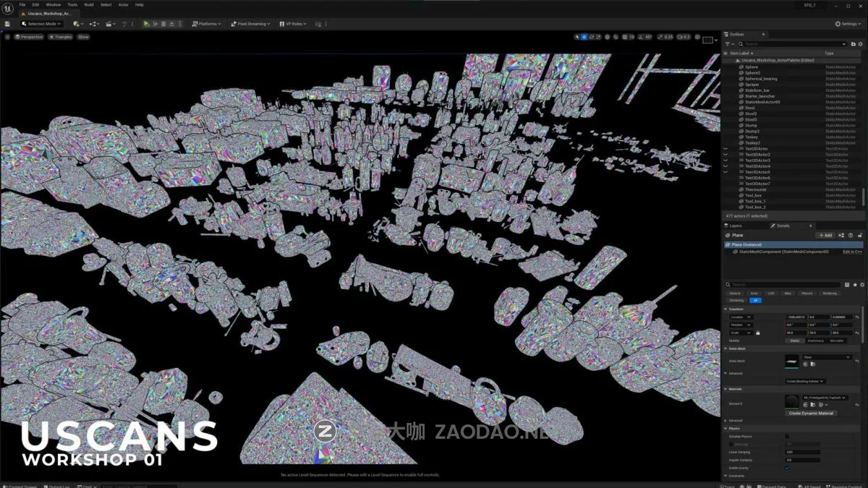Disable the Enable Gravity checkbox
868x488 pixels.
(x=787, y=468)
